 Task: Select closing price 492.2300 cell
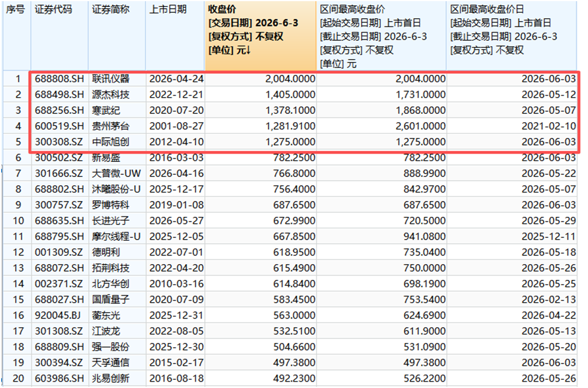point(260,378)
